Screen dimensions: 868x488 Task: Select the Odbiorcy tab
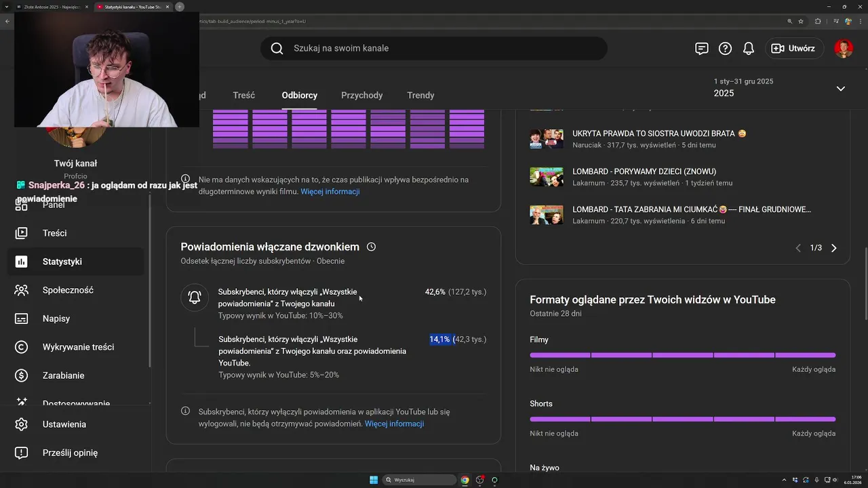coord(300,95)
